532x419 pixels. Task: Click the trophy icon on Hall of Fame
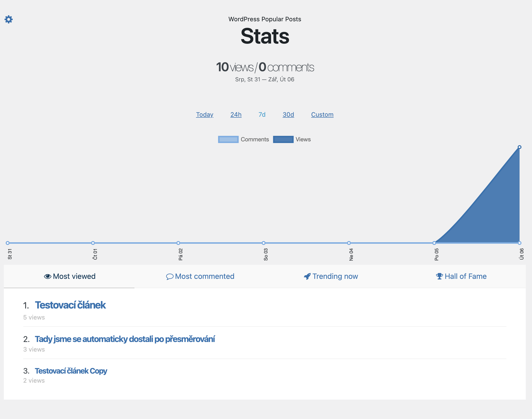click(x=439, y=276)
